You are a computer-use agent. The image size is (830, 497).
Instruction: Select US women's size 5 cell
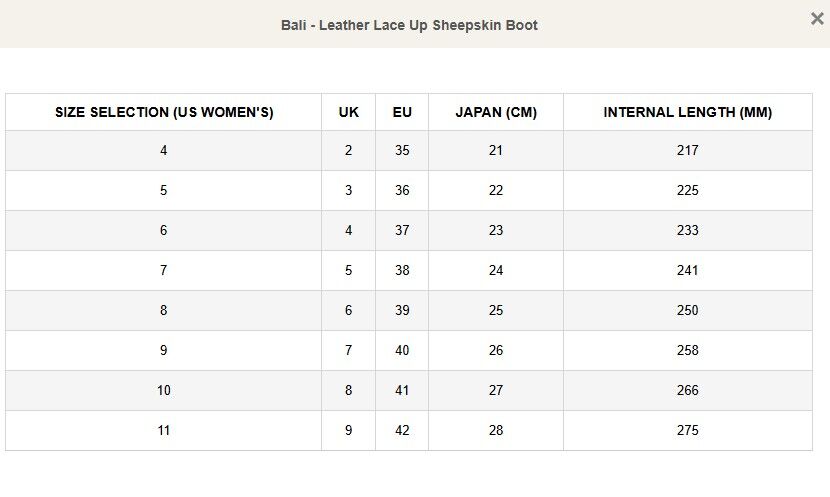[x=164, y=191]
